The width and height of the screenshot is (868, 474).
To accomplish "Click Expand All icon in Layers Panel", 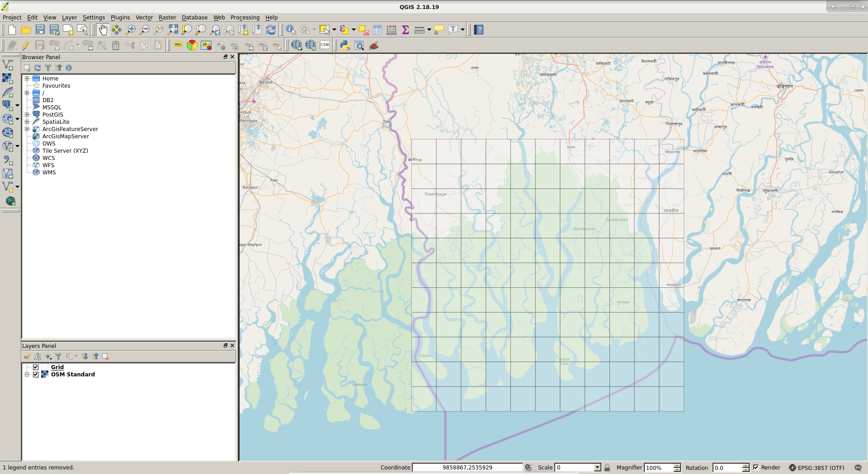I will click(85, 357).
